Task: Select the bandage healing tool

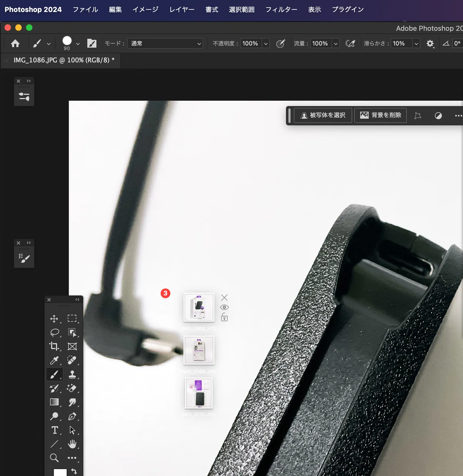Action: pos(72,360)
